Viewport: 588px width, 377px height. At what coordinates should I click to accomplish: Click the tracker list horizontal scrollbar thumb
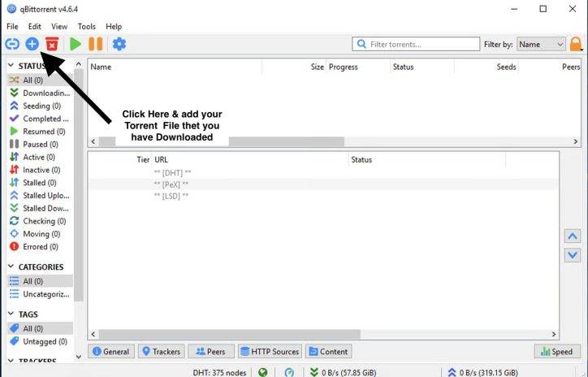[230, 334]
